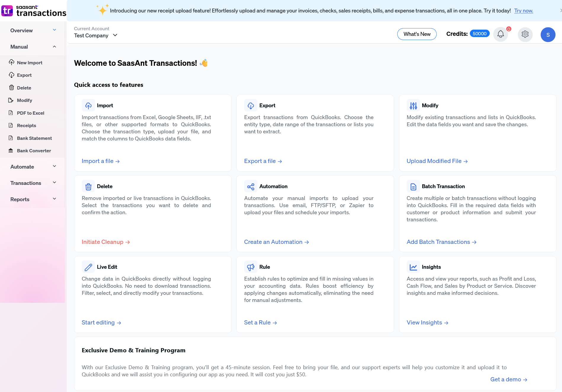Expand the Reports sidebar section
562x392 pixels.
click(x=33, y=199)
